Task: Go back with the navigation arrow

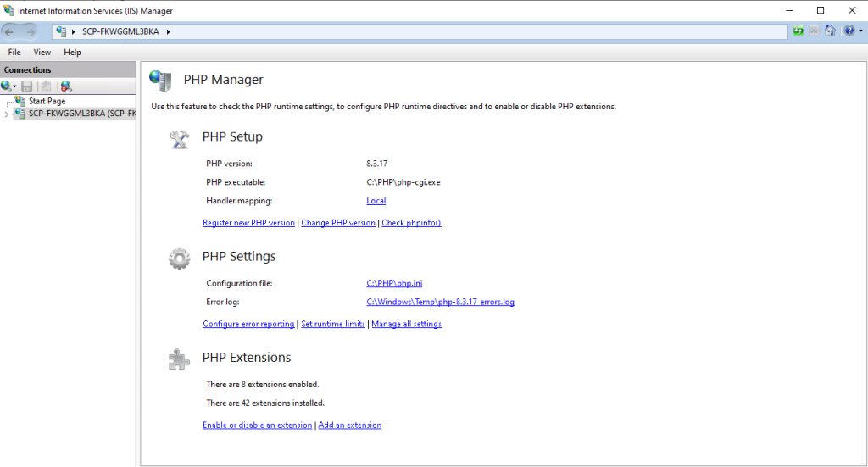Action: tap(9, 31)
